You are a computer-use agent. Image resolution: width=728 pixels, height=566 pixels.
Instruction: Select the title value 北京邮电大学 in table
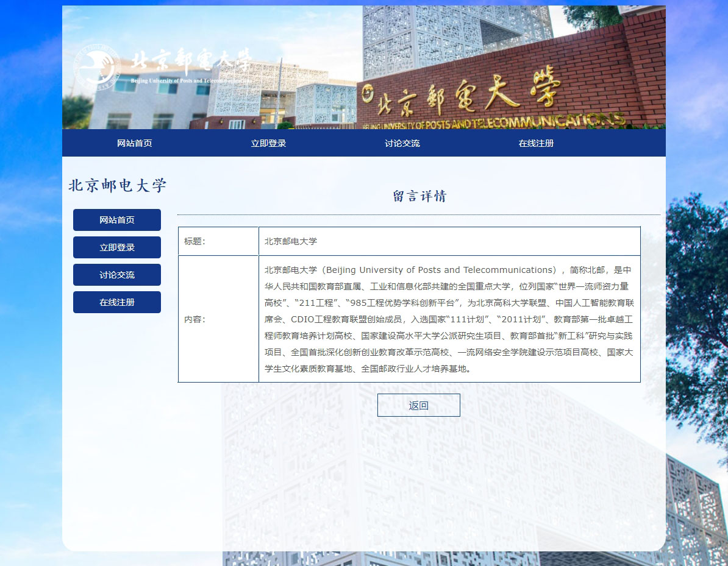tap(291, 241)
